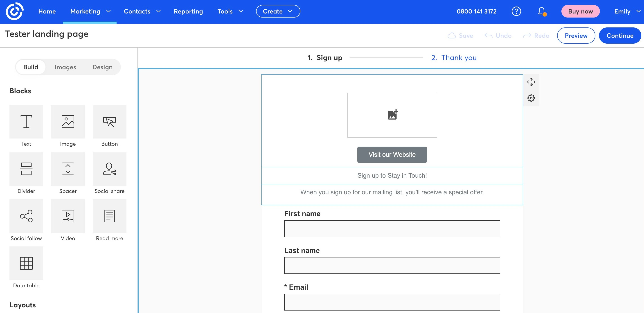This screenshot has width=644, height=313.
Task: Select the Text block
Action: pyautogui.click(x=26, y=121)
